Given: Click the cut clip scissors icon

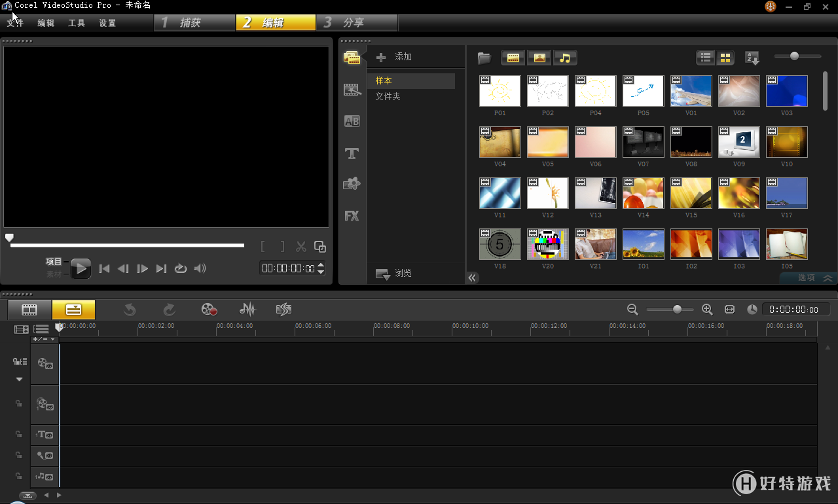Looking at the screenshot, I should point(301,247).
